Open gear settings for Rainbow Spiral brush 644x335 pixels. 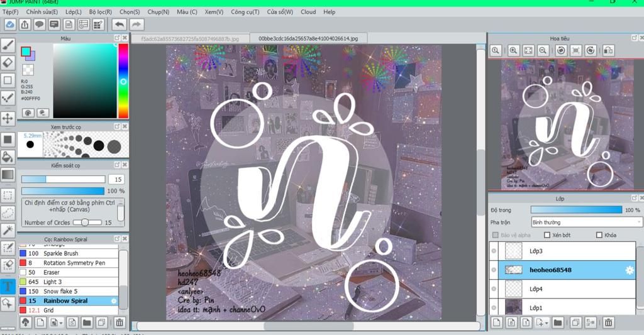(113, 301)
